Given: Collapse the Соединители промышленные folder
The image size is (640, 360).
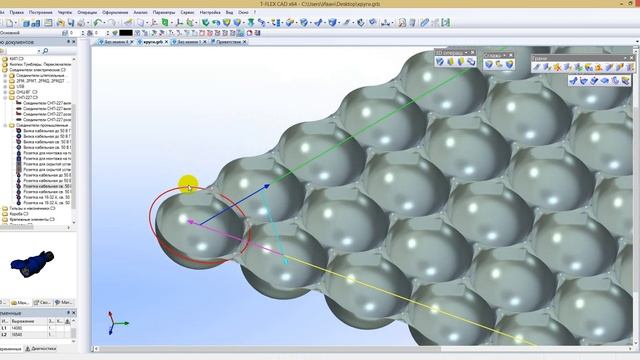Looking at the screenshot, I should coord(5,125).
